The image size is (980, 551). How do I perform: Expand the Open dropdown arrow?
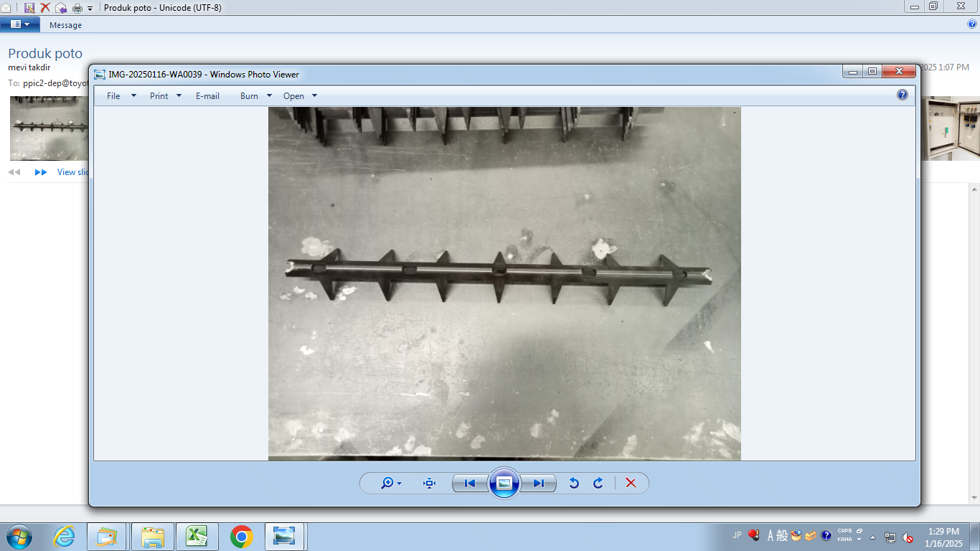coord(314,95)
